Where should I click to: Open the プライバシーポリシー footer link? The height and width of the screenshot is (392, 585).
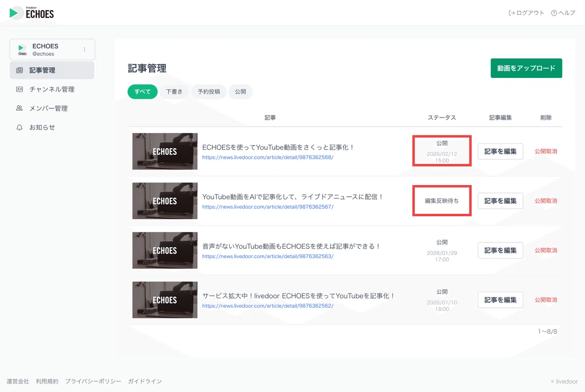(x=93, y=381)
